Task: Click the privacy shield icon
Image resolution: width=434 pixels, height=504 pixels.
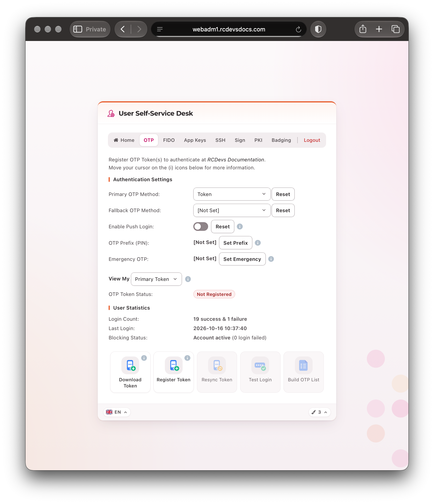Action: tap(318, 29)
